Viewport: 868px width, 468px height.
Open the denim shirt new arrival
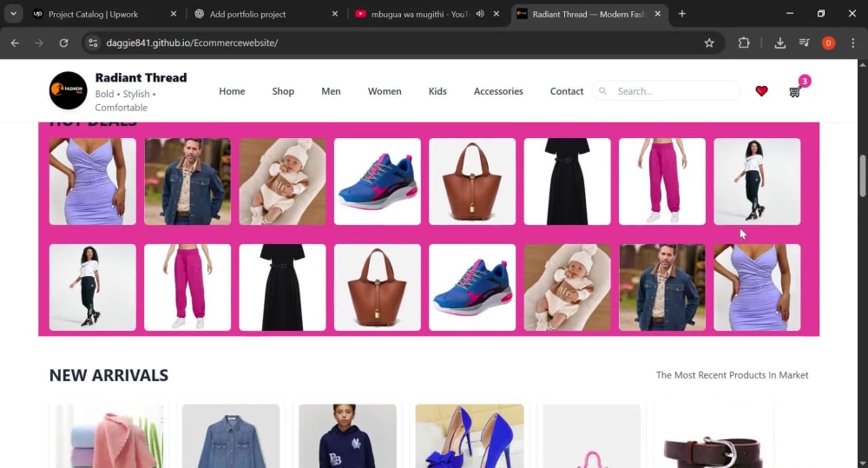tap(231, 436)
